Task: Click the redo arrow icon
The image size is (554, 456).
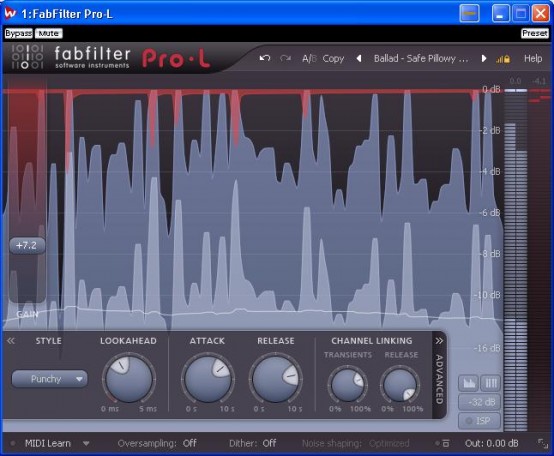Action: 285,58
